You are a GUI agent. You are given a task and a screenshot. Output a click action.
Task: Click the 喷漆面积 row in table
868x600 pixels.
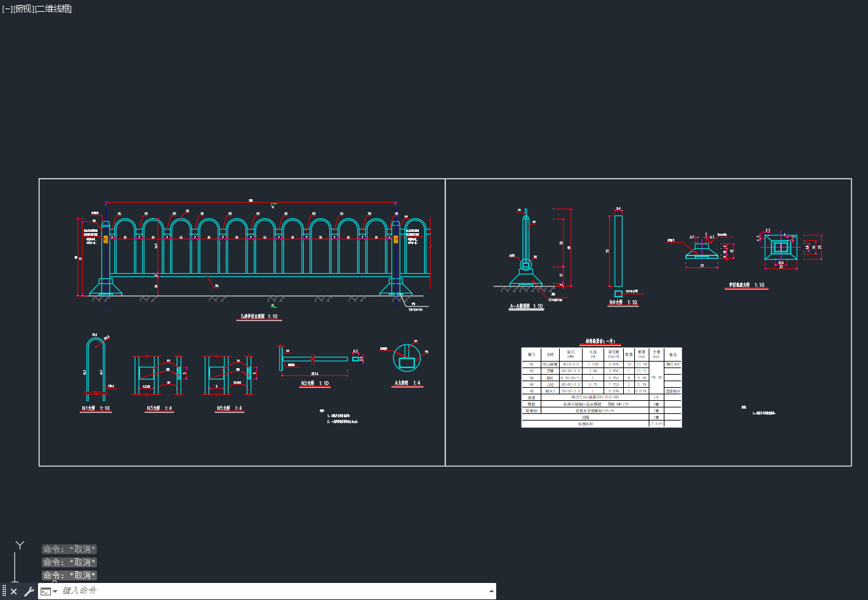(x=585, y=424)
